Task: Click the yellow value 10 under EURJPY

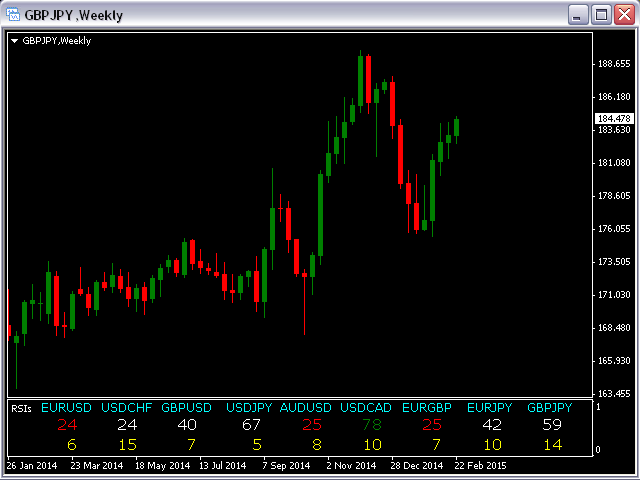Action: point(493,444)
